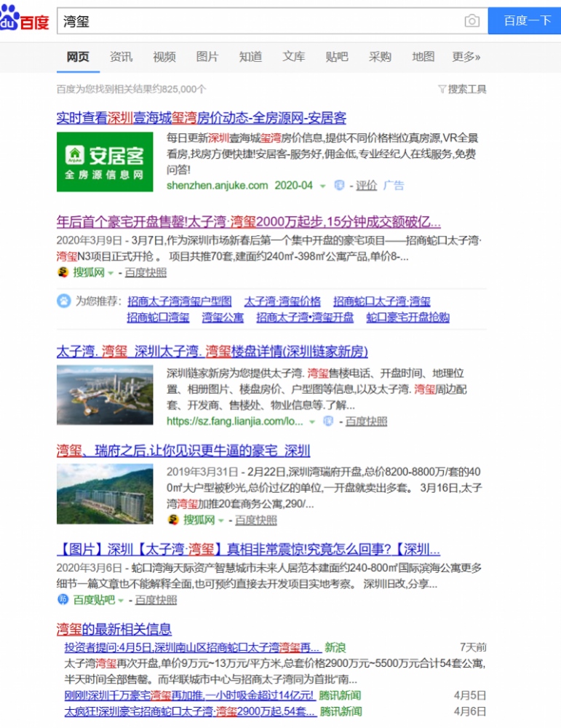
Task: Switch to the 视频 tab
Action: [x=164, y=57]
